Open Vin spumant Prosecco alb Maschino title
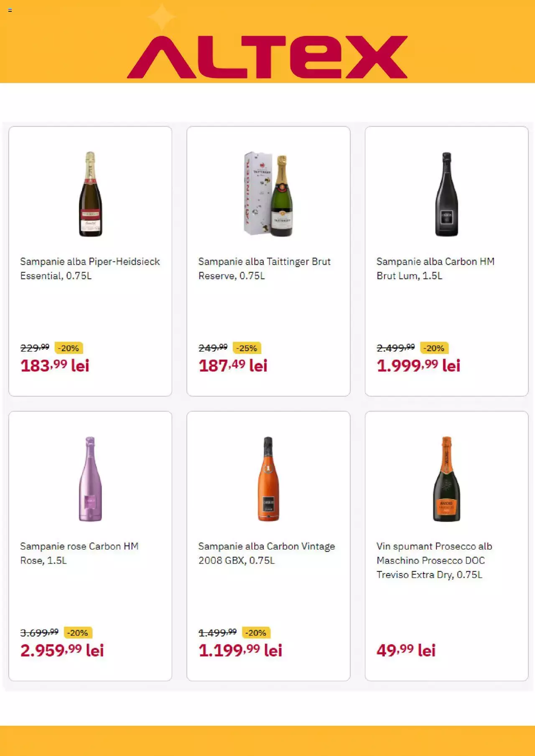Viewport: 535px width, 756px height. [434, 561]
